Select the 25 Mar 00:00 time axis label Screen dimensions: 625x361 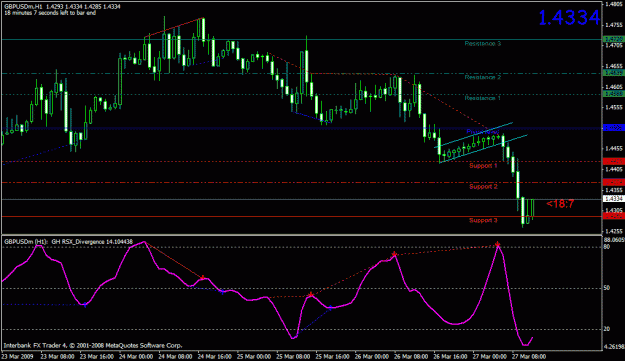pos(254,356)
